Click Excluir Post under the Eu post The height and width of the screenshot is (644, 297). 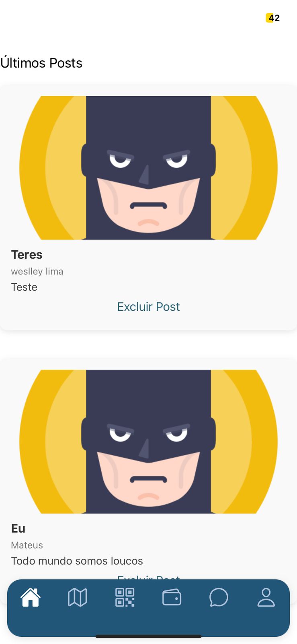(148, 577)
